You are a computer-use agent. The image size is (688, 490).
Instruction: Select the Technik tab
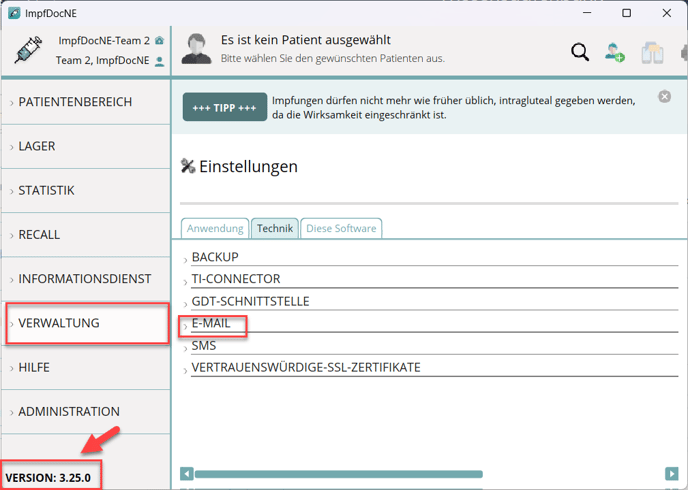point(275,229)
